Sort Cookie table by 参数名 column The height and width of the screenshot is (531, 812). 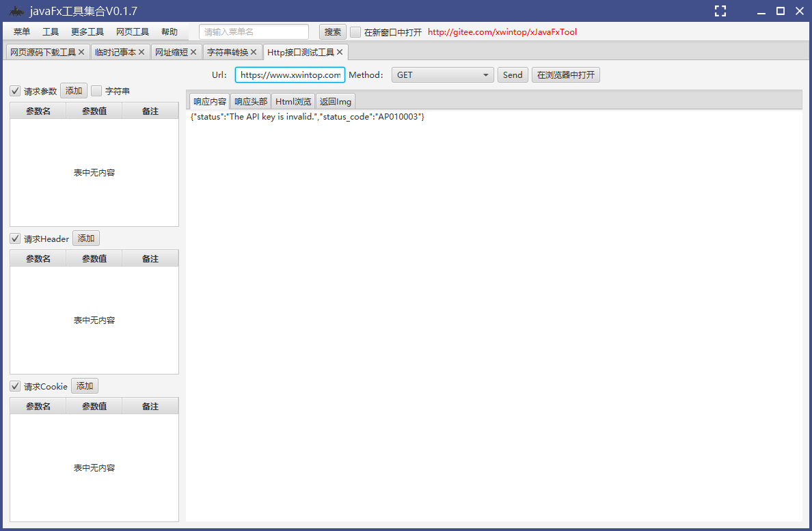38,406
